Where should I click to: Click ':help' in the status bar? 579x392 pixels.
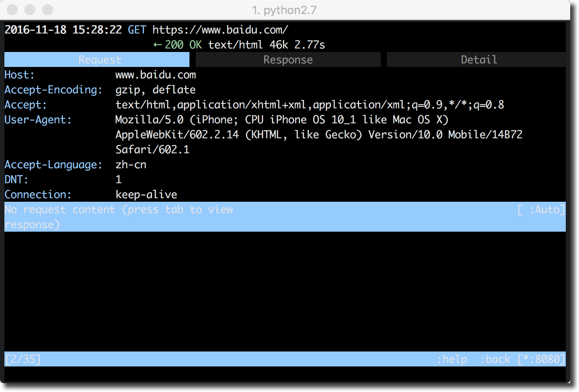(x=452, y=359)
